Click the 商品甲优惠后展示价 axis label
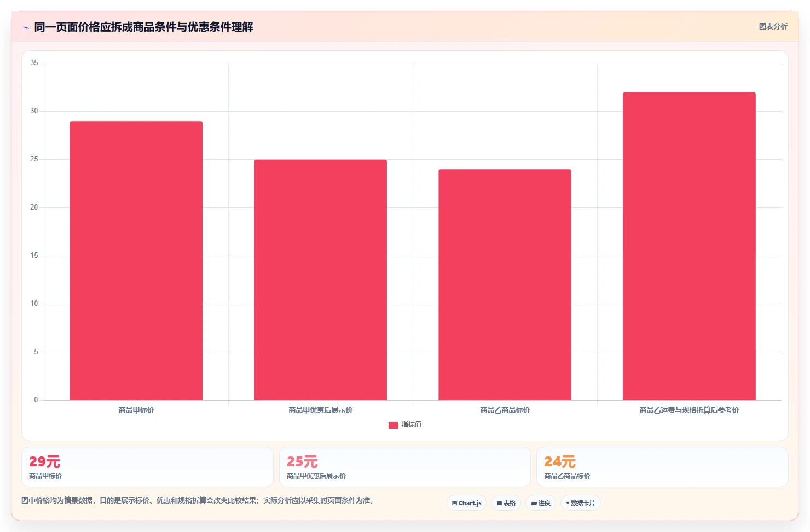The width and height of the screenshot is (810, 532). click(x=320, y=410)
